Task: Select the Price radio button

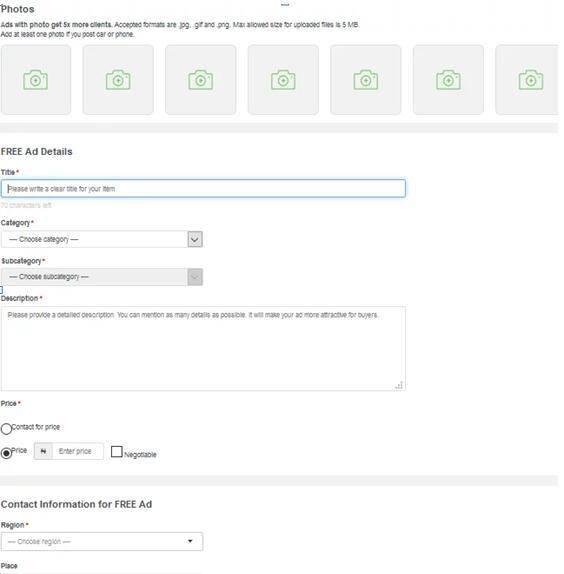Action: pyautogui.click(x=6, y=453)
